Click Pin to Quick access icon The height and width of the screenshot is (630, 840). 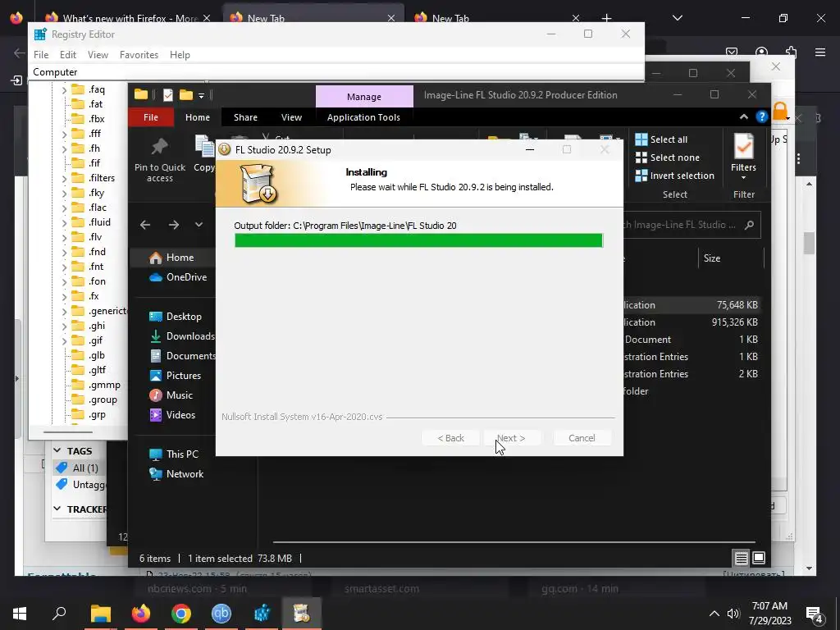click(160, 160)
